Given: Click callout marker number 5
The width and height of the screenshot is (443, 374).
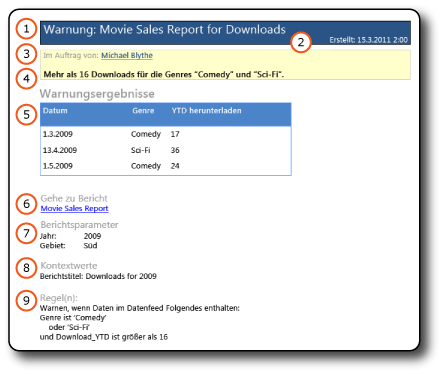Looking at the screenshot, I should point(26,115).
